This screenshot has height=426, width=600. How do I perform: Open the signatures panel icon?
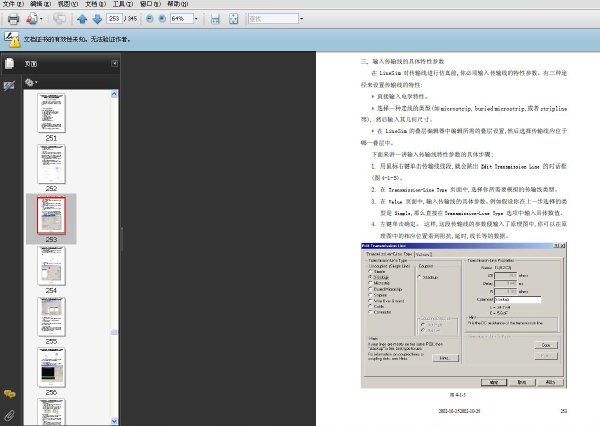point(9,85)
